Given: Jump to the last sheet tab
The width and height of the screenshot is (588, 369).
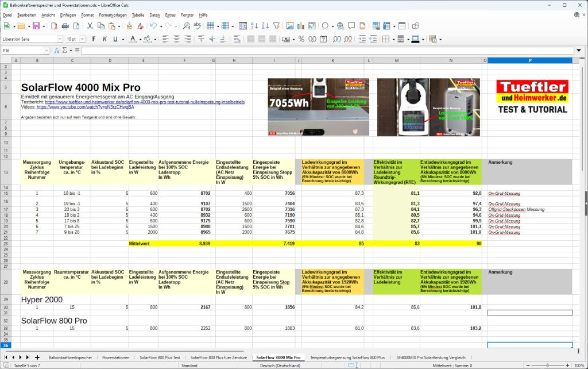Looking at the screenshot, I should [28, 358].
